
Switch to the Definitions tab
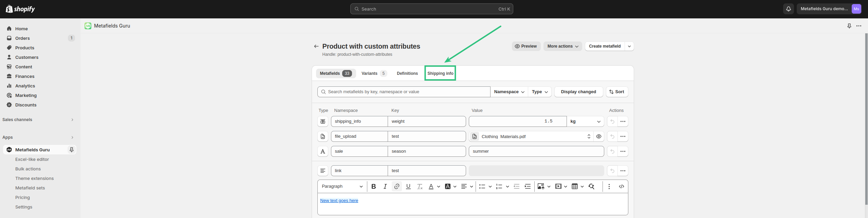(x=407, y=73)
